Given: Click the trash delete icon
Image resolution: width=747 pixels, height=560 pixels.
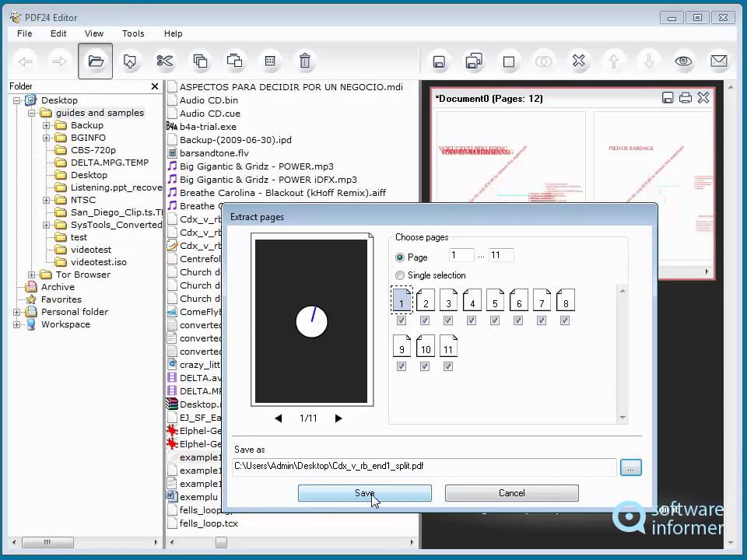Looking at the screenshot, I should (305, 61).
